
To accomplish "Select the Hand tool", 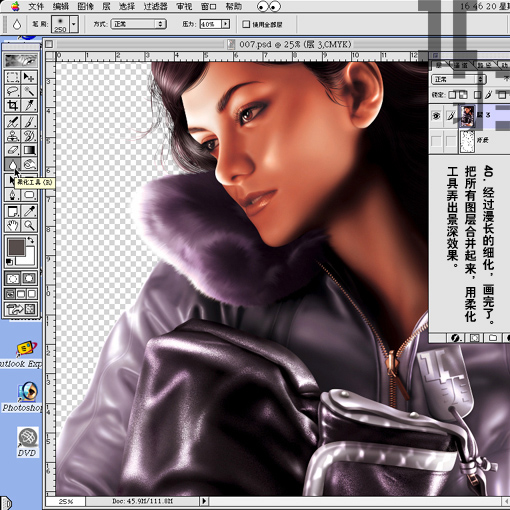I will coord(13,226).
